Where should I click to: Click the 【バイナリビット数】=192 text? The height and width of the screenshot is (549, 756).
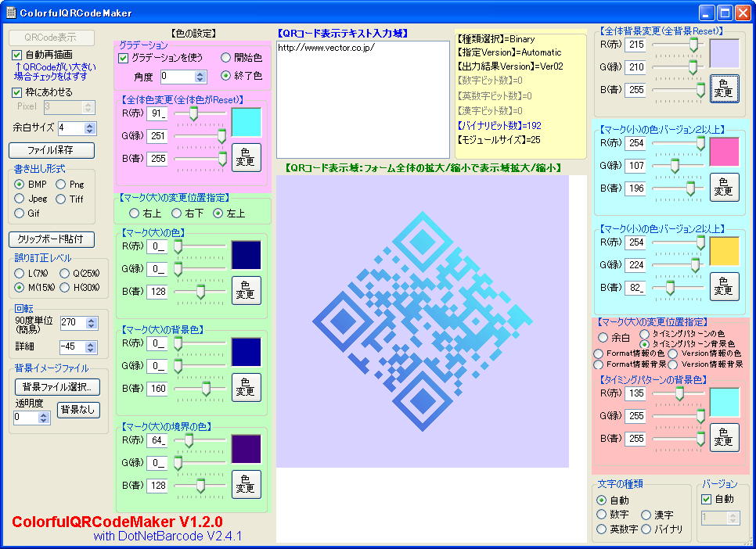tap(499, 126)
